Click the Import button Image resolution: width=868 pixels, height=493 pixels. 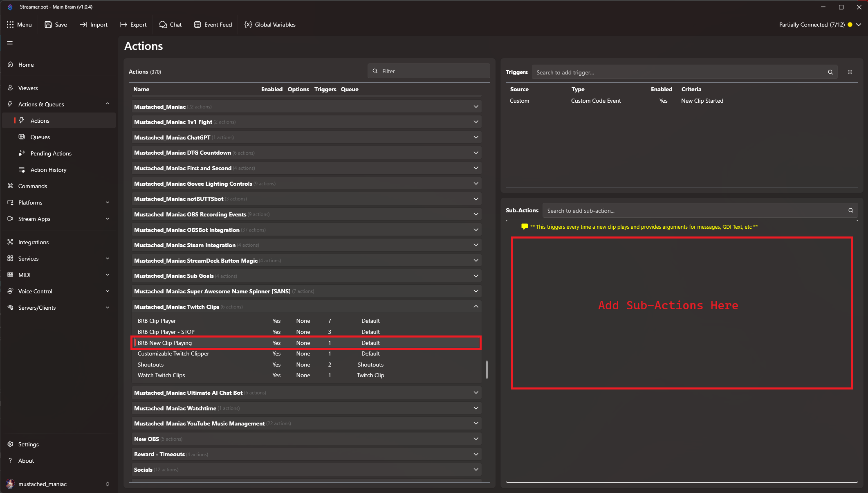[x=94, y=25]
